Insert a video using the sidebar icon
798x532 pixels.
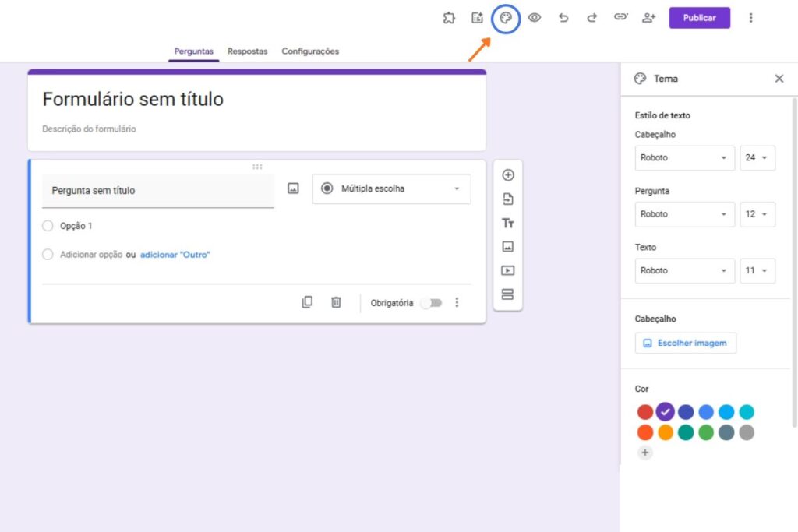(507, 270)
